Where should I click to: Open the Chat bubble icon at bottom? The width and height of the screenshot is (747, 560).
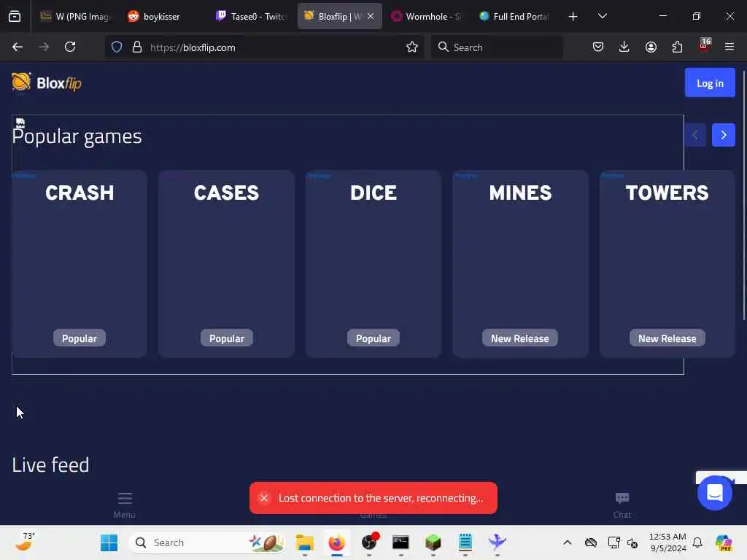pyautogui.click(x=622, y=505)
